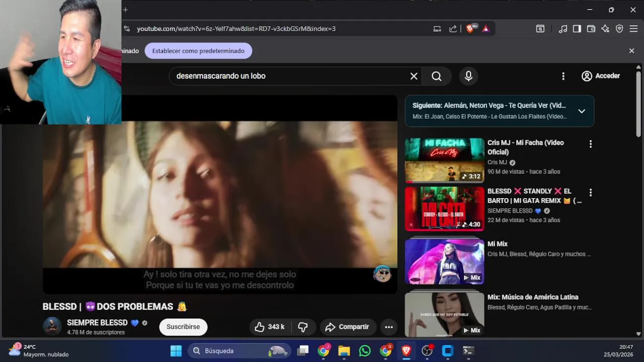
Task: Open the Windows Start menu
Action: click(x=176, y=351)
